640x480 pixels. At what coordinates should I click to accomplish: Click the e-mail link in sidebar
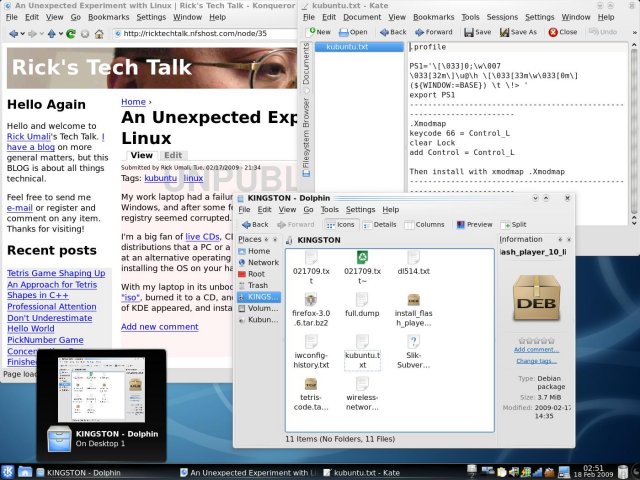click(x=20, y=208)
